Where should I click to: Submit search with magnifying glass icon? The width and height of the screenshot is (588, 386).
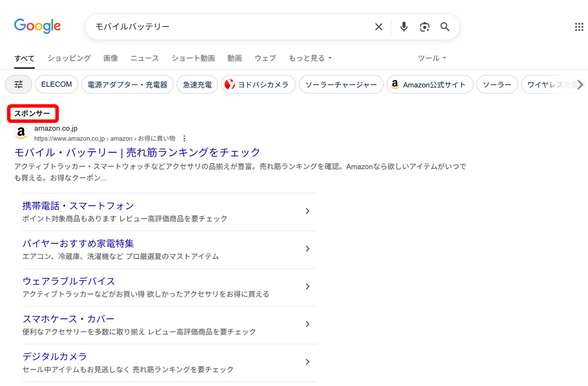(445, 27)
